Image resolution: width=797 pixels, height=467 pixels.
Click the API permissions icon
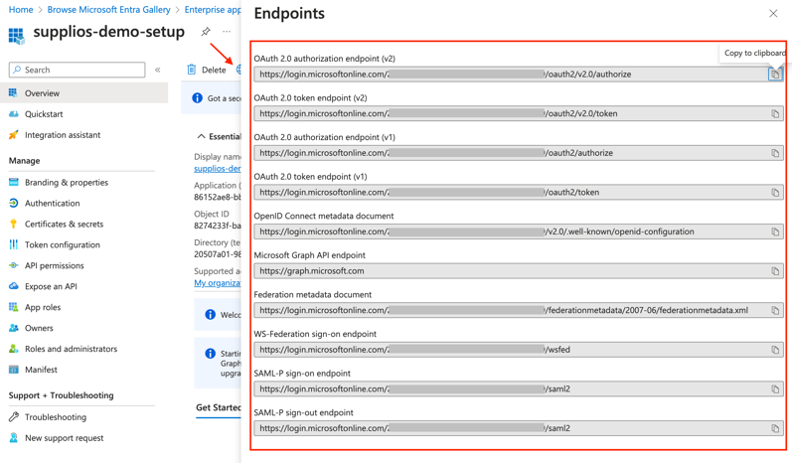tap(14, 266)
